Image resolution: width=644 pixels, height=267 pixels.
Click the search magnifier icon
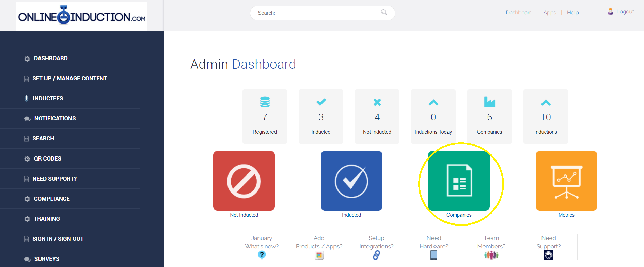(x=384, y=12)
